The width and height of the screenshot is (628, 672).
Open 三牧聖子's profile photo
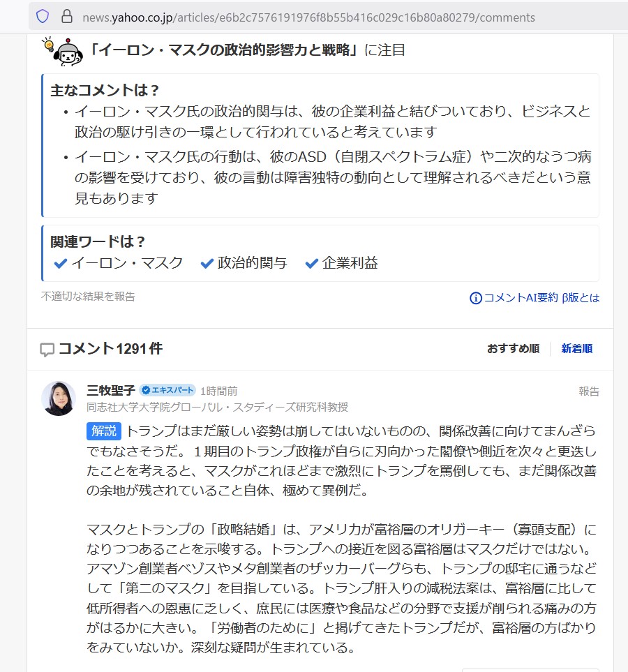point(59,398)
